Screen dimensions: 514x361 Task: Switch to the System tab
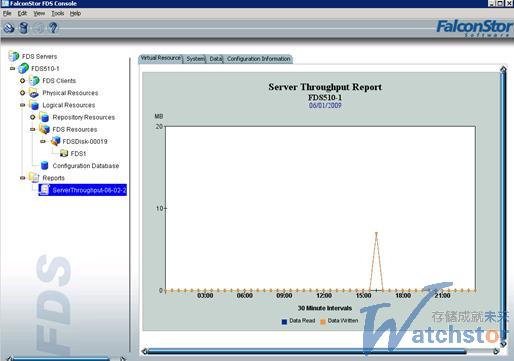point(195,59)
